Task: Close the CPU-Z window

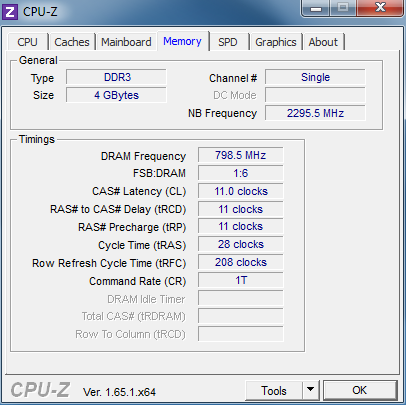Action: 380,7
